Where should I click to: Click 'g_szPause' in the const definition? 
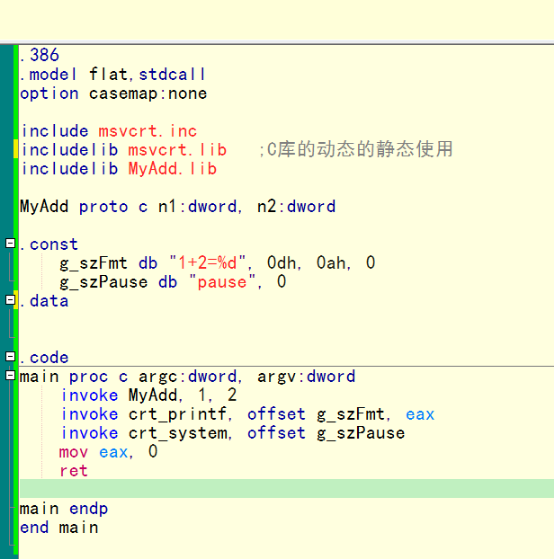(104, 282)
